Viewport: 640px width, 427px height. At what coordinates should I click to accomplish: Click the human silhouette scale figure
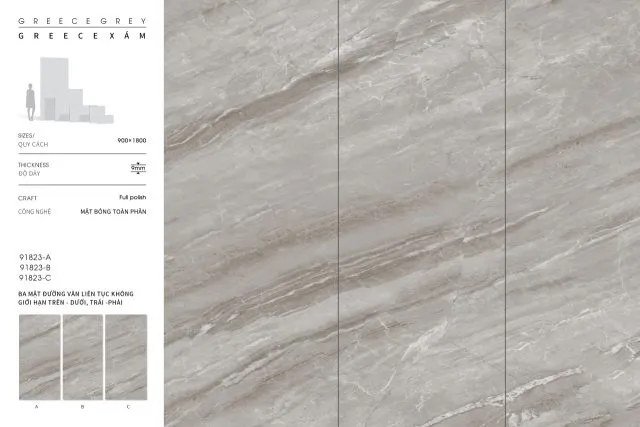click(30, 103)
